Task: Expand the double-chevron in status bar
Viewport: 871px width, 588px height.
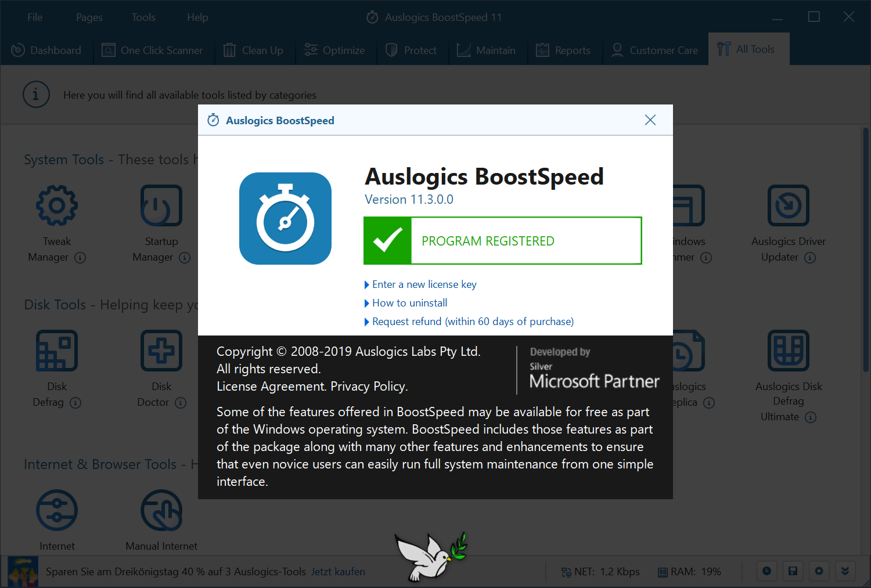Action: (845, 571)
